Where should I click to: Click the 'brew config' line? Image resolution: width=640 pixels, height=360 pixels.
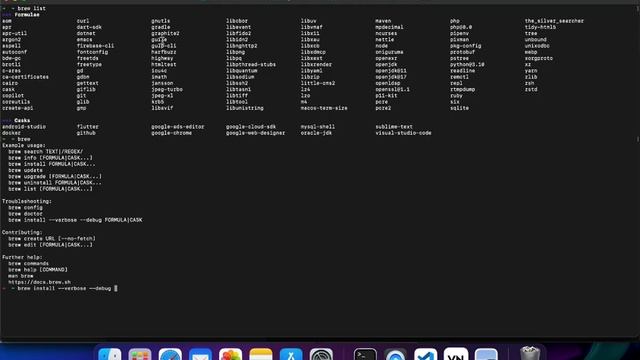click(25, 207)
